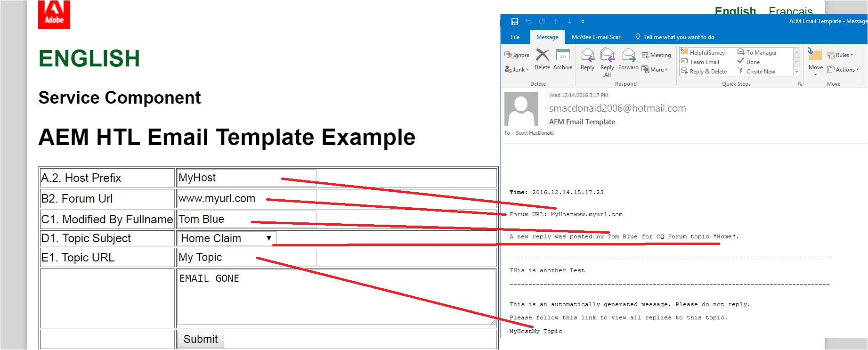The width and height of the screenshot is (868, 350).
Task: Open Topic Subject Home Claim dropdown
Action: pos(227,238)
